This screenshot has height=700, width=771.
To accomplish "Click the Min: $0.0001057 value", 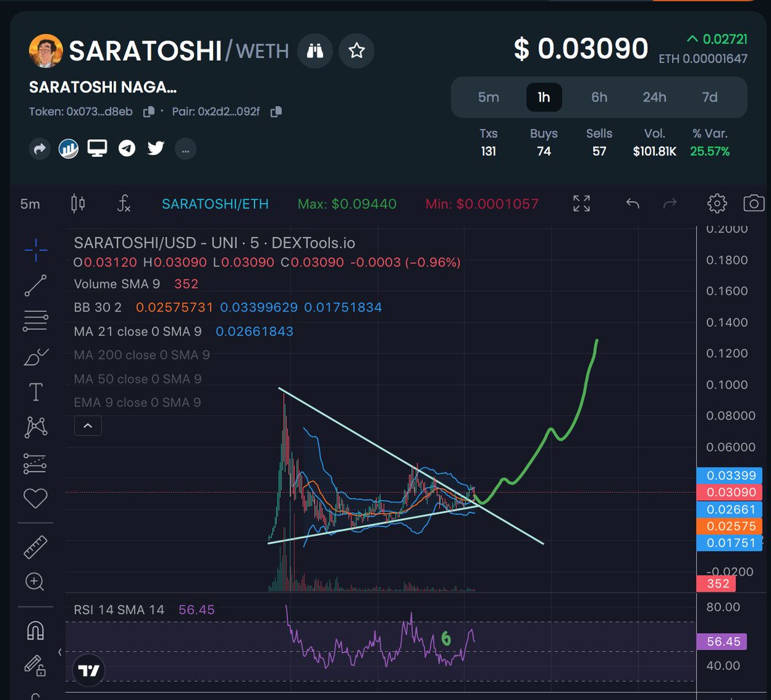I will coord(482,204).
